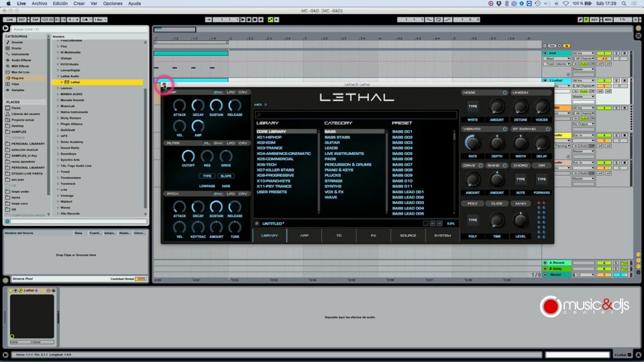
Task: Switch to FX tab in Lethal
Action: coord(374,235)
